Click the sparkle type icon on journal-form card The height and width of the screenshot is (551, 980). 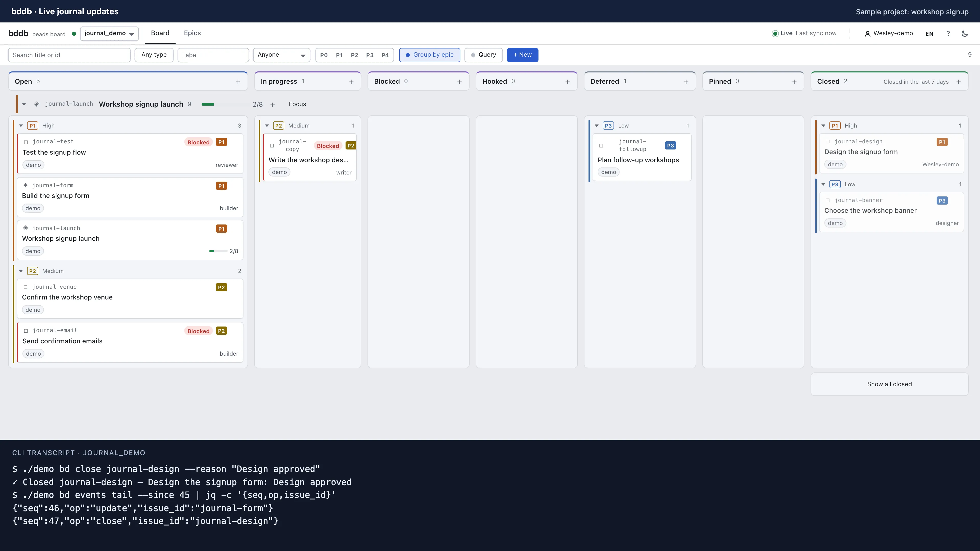point(26,185)
